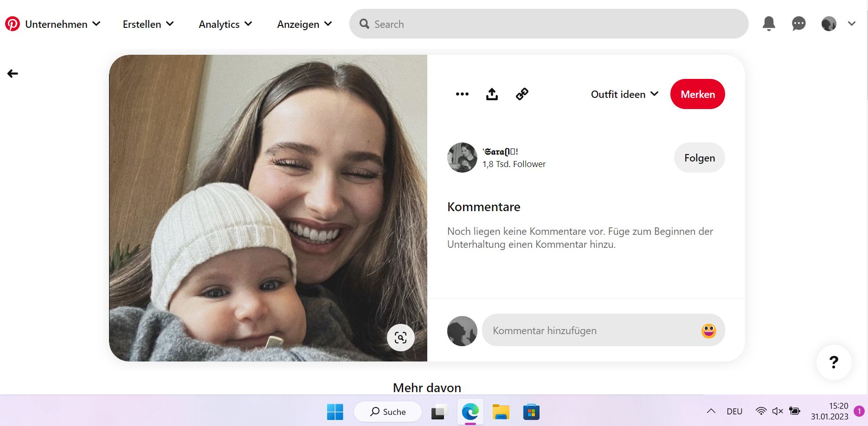868x426 pixels.
Task: Click the question mark help button
Action: 834,362
